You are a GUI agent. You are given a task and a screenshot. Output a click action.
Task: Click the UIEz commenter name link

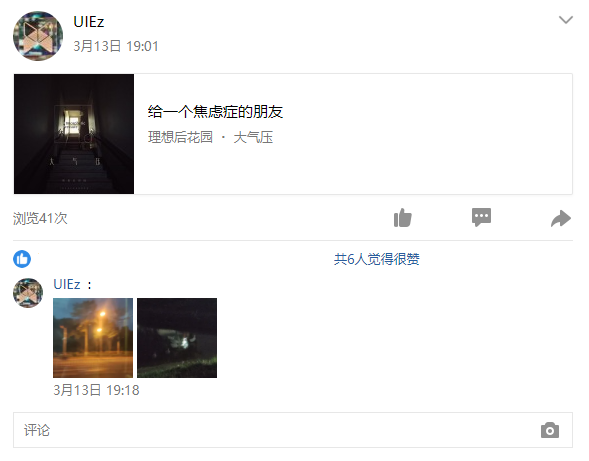click(x=67, y=284)
